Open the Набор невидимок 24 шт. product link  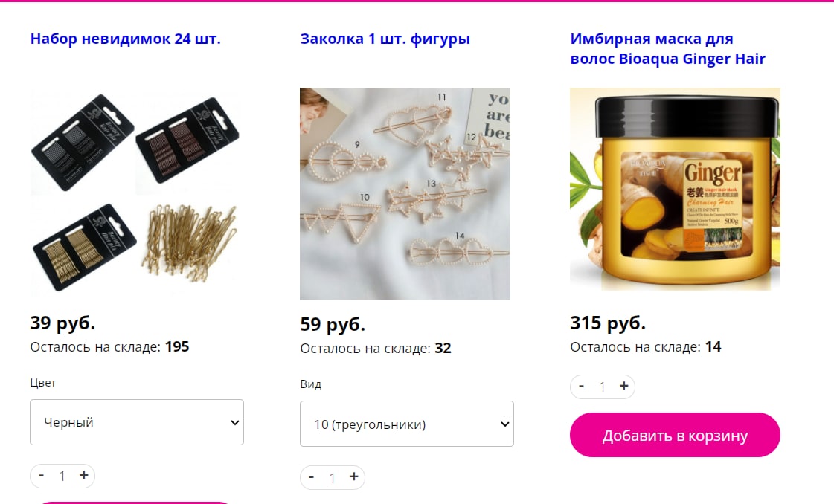[x=126, y=39]
